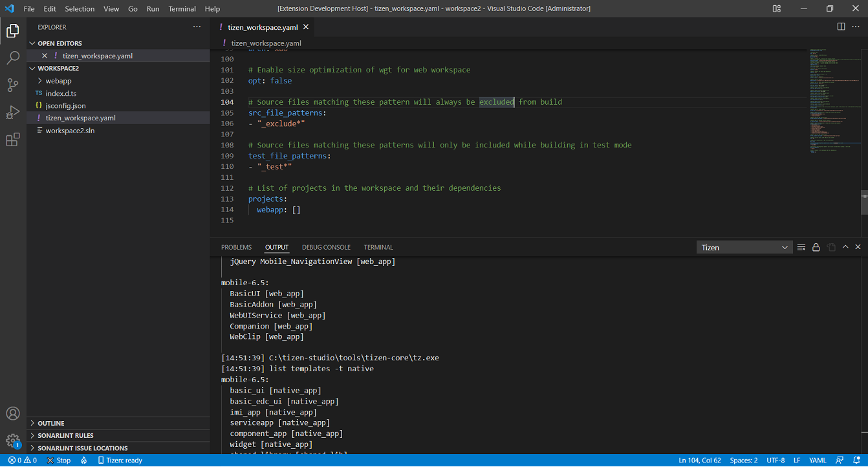Open the Extensions view
Viewport: 868px width, 467px height.
click(13, 140)
